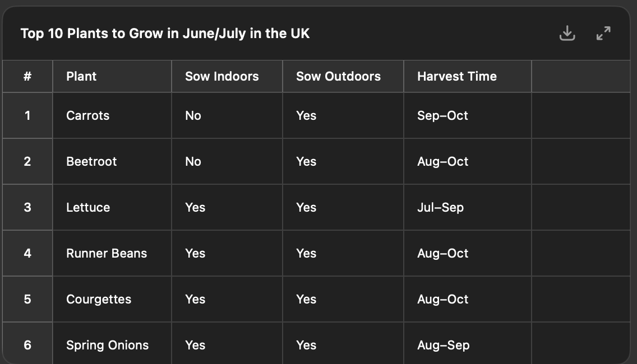
Task: Expand the table to fullscreen
Action: (603, 34)
